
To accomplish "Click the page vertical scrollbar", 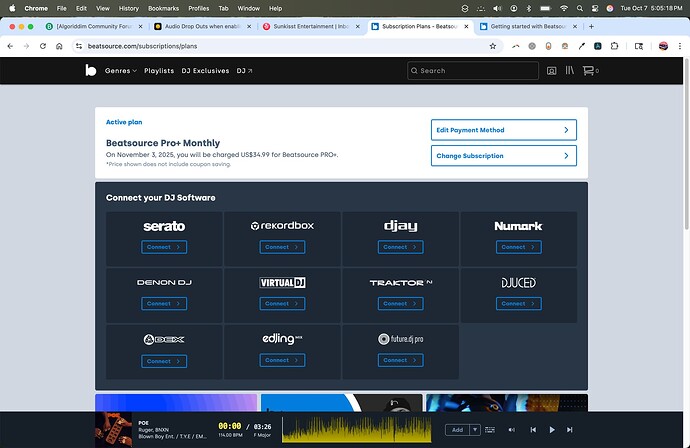I will point(686,145).
